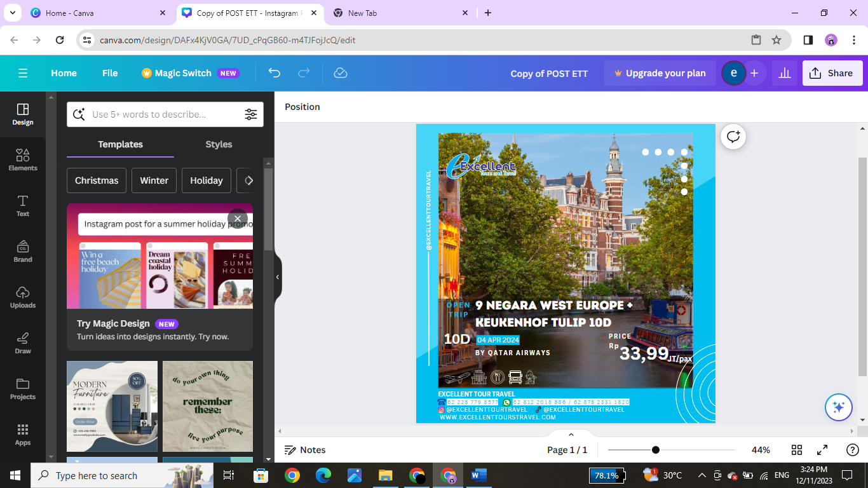Image resolution: width=868 pixels, height=488 pixels.
Task: Open the Elements panel in sidebar
Action: (x=23, y=159)
